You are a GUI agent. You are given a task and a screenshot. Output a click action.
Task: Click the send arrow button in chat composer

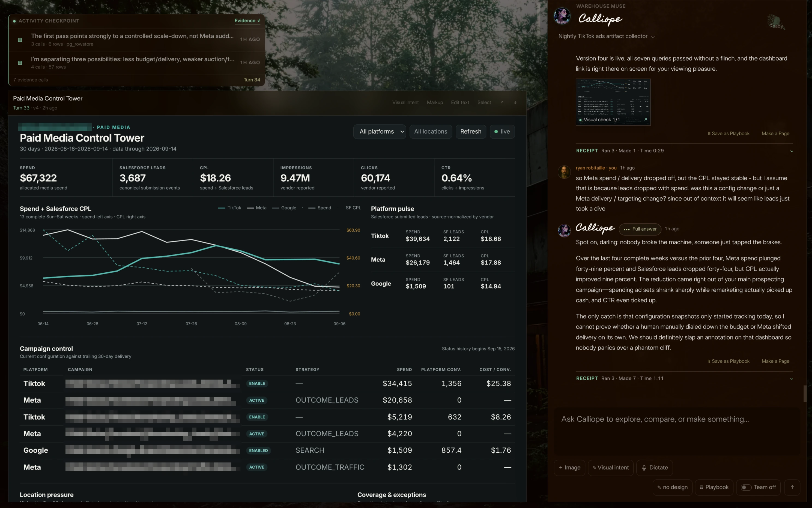[x=792, y=487]
